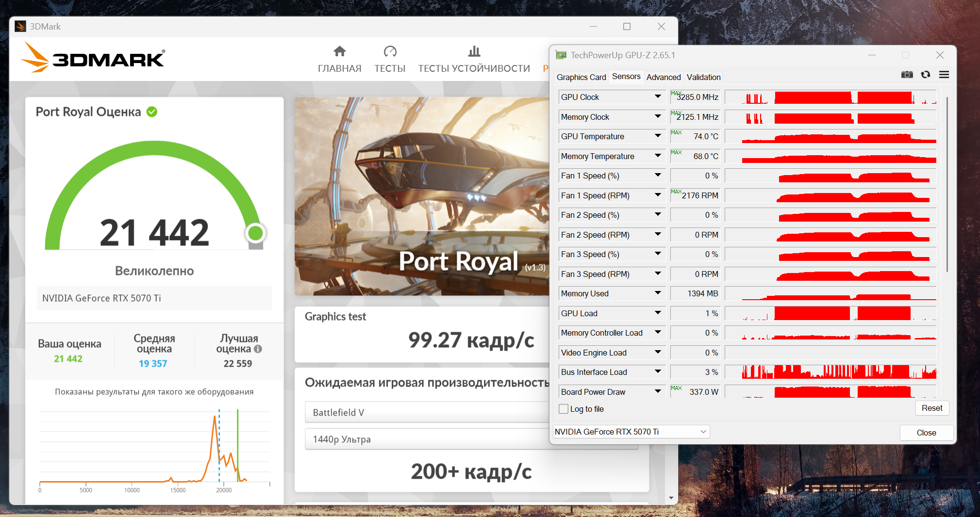The height and width of the screenshot is (517, 980).
Task: Open the Board Power Draw dropdown
Action: [x=658, y=392]
